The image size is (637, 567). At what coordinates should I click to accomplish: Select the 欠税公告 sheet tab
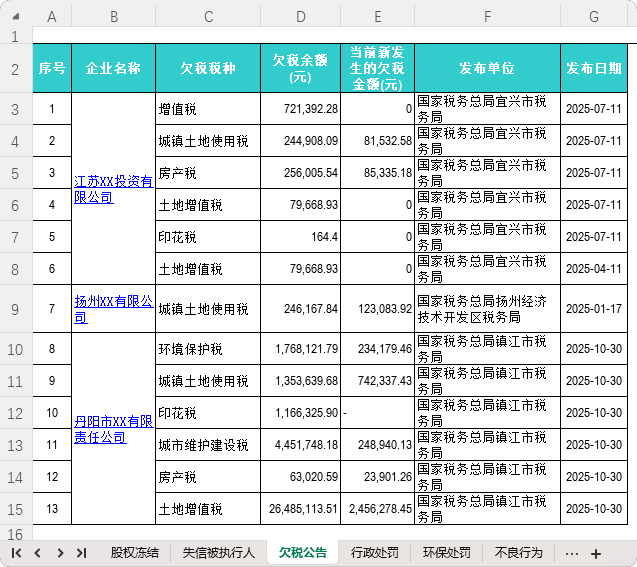pyautogui.click(x=303, y=553)
